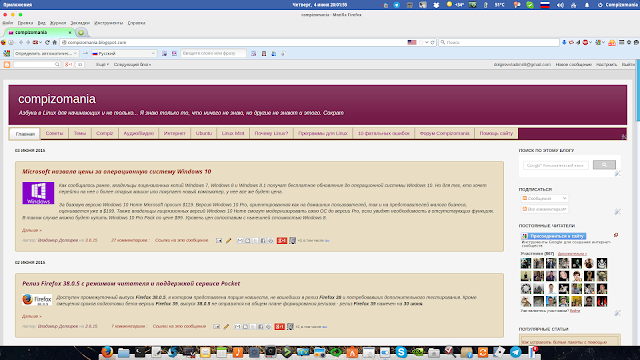Open the 'Форум Compizomania' page tab
Image resolution: width=640 pixels, height=360 pixels.
pyautogui.click(x=444, y=133)
